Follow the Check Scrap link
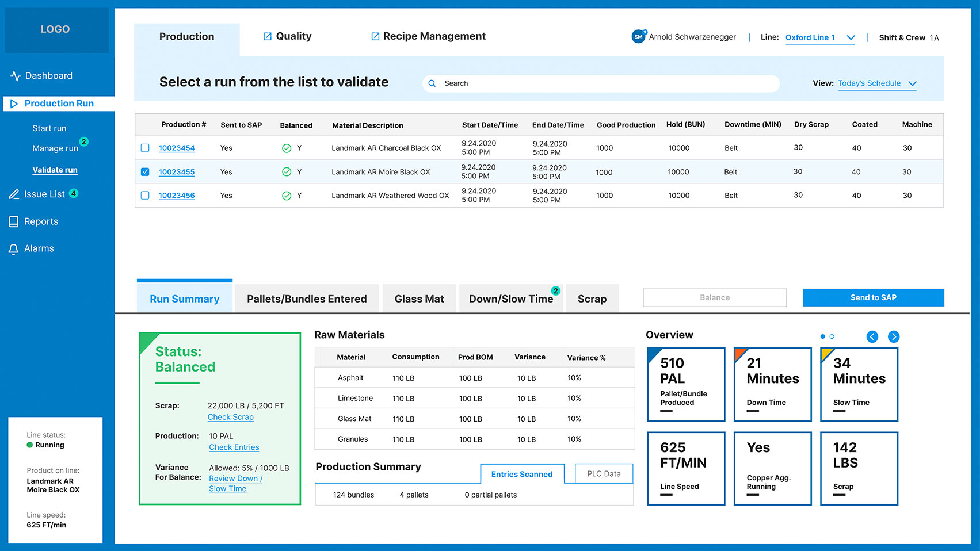The height and width of the screenshot is (551, 980). click(x=230, y=417)
